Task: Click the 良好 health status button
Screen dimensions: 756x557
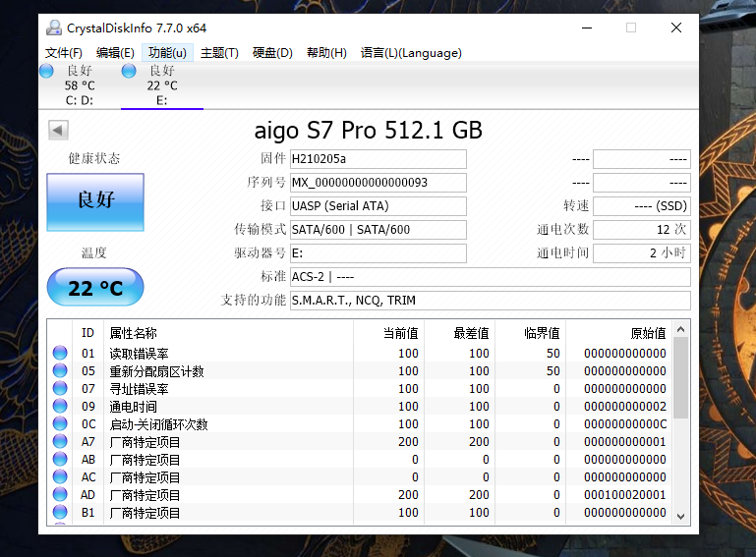Action: coord(95,202)
